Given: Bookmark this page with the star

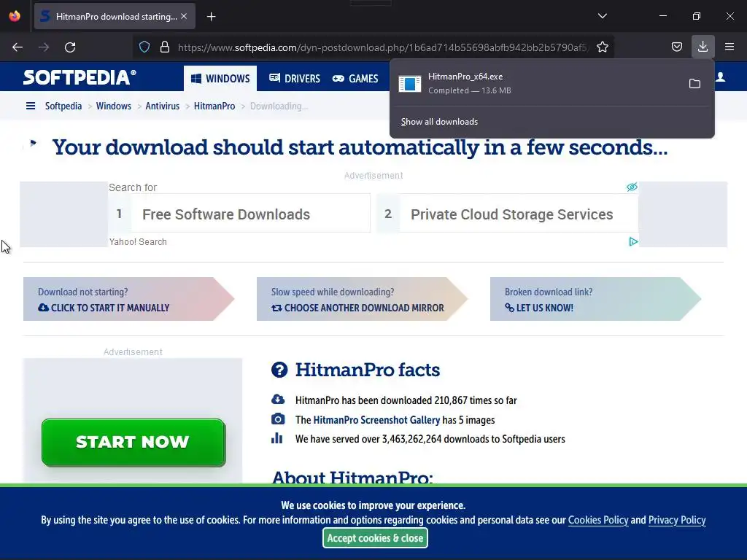Looking at the screenshot, I should 602,47.
